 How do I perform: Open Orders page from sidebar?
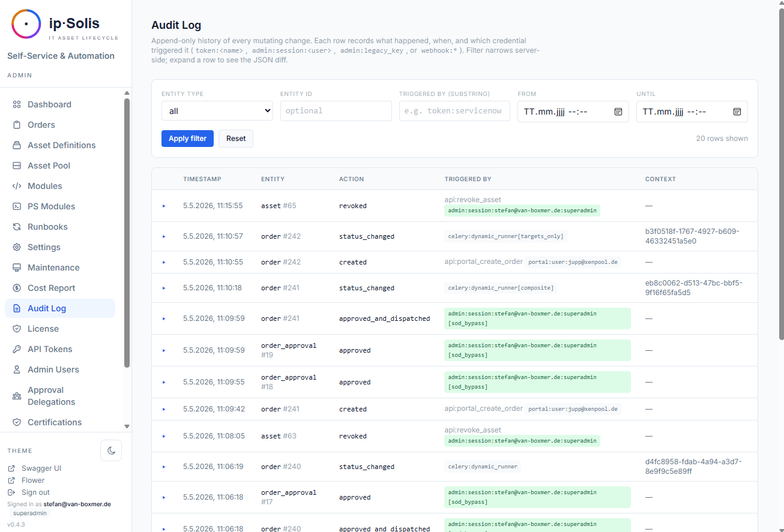[x=60, y=125]
